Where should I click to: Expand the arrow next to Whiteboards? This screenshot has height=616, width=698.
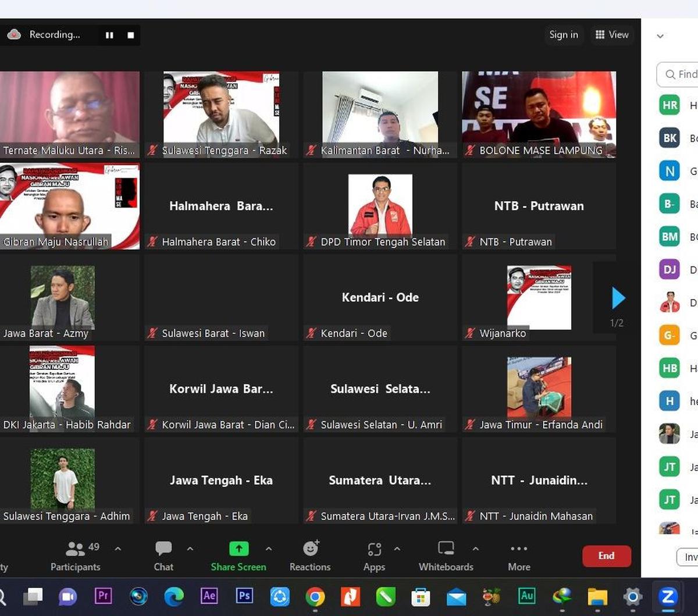[x=475, y=549]
